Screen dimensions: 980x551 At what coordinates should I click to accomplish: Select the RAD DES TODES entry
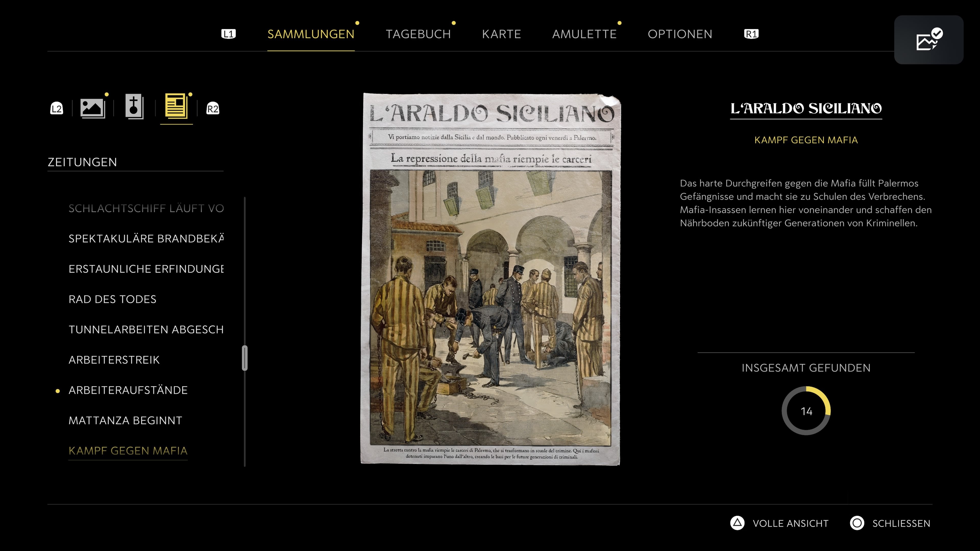(112, 299)
